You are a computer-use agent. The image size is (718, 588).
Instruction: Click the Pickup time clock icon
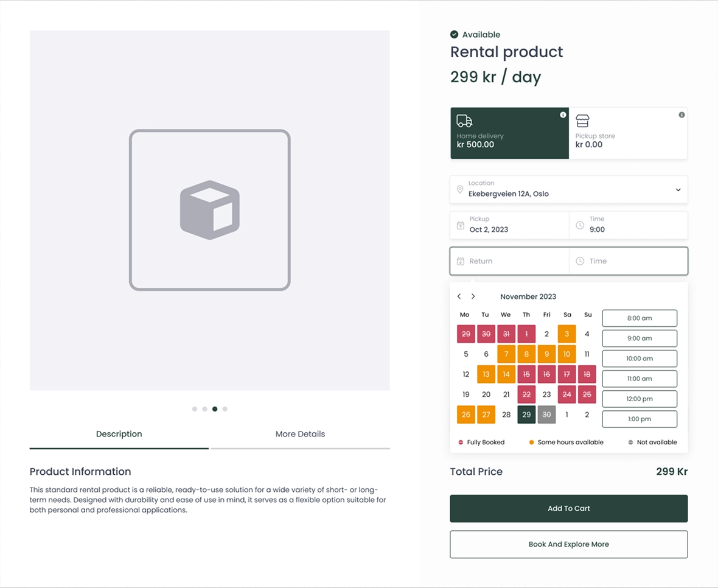click(580, 225)
